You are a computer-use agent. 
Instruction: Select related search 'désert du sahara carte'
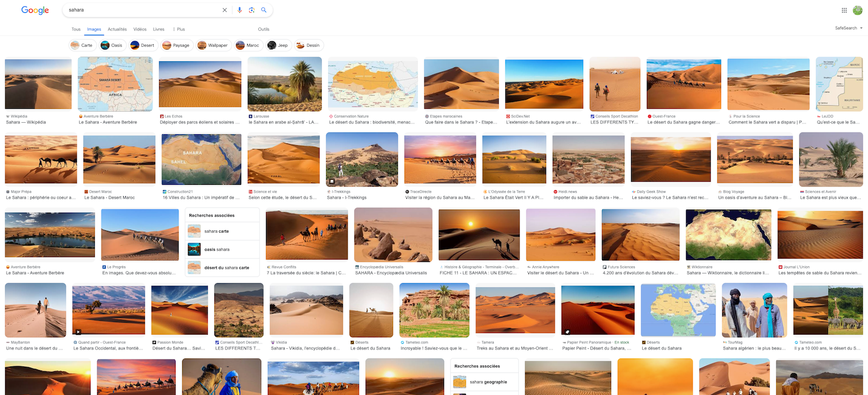click(x=222, y=267)
